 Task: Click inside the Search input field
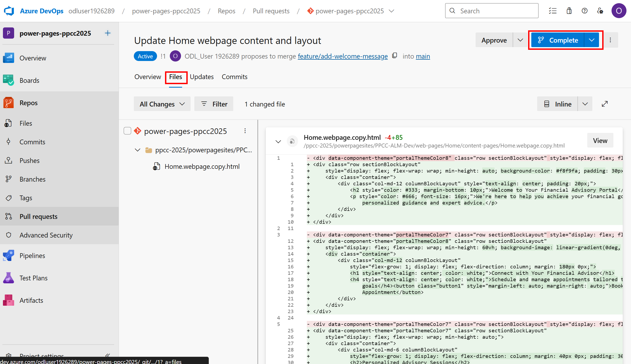click(x=493, y=11)
